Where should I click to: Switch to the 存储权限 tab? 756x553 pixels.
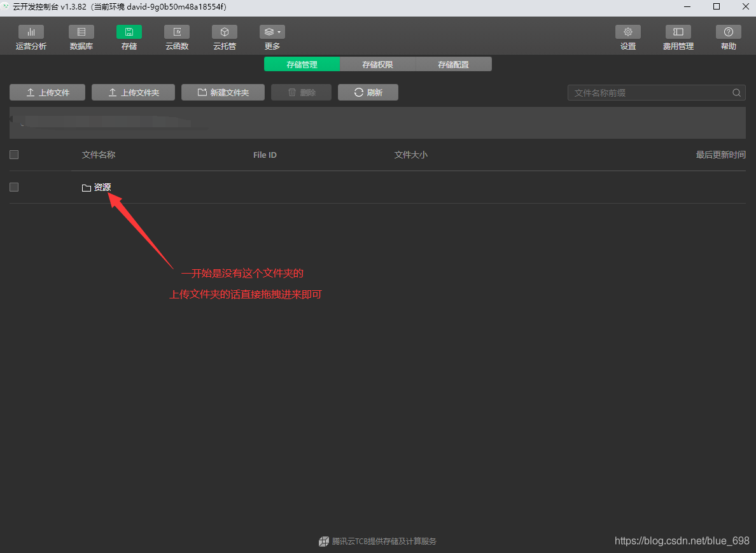[377, 64]
